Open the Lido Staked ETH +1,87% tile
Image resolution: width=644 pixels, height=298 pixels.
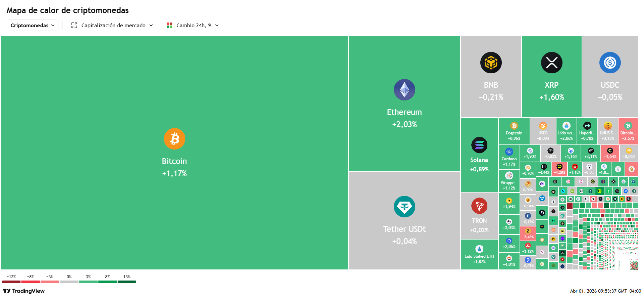pyautogui.click(x=479, y=254)
